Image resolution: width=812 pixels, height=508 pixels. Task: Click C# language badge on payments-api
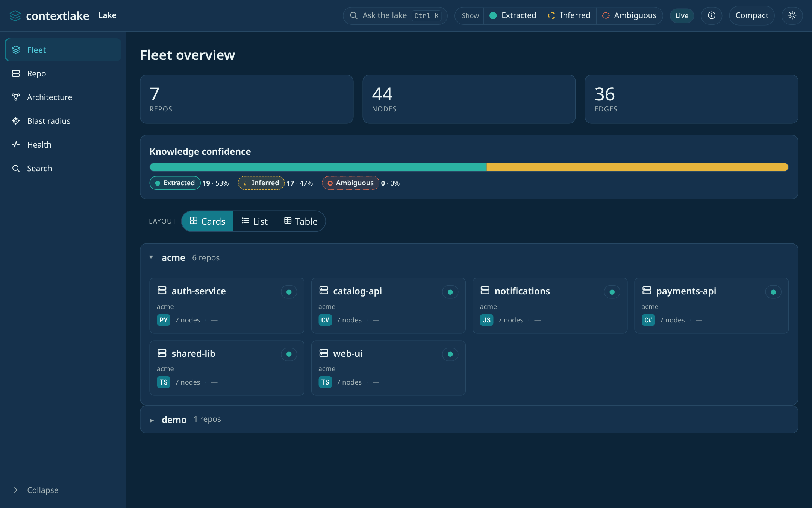pos(648,320)
